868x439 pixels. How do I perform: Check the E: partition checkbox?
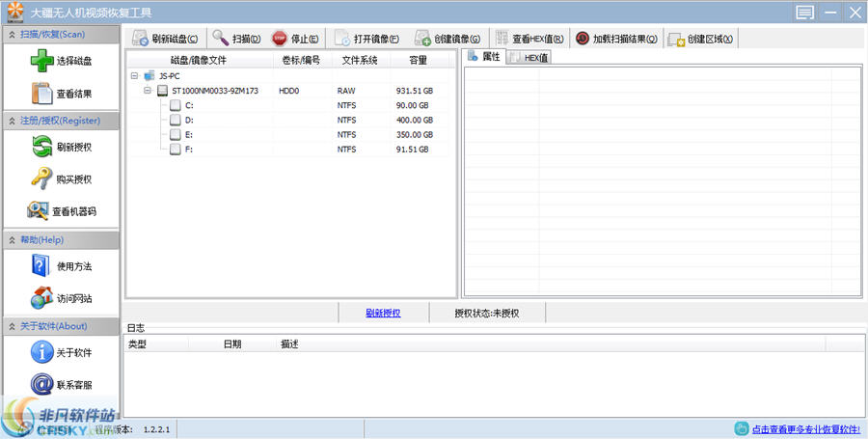tap(176, 134)
